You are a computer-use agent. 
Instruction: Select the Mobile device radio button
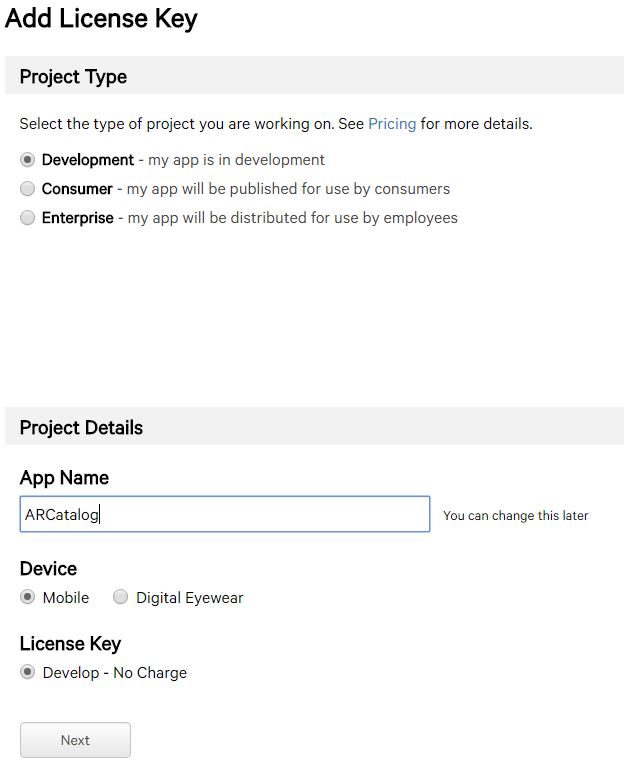(x=28, y=597)
